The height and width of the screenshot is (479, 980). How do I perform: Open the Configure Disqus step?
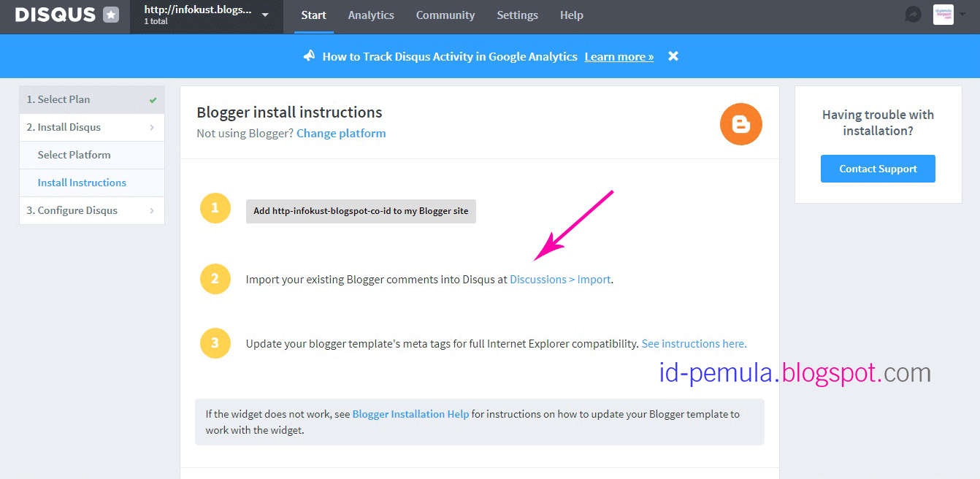point(92,210)
